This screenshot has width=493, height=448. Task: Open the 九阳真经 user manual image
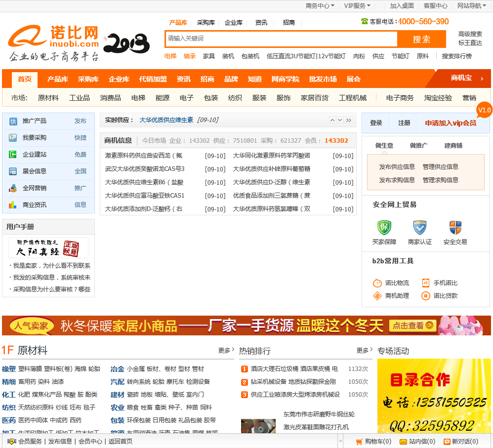[48, 248]
